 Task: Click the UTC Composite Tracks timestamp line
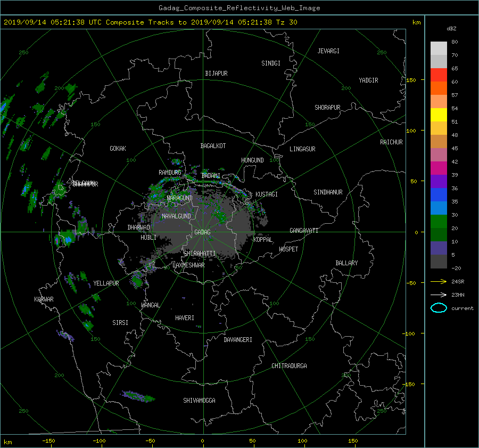[x=150, y=22]
